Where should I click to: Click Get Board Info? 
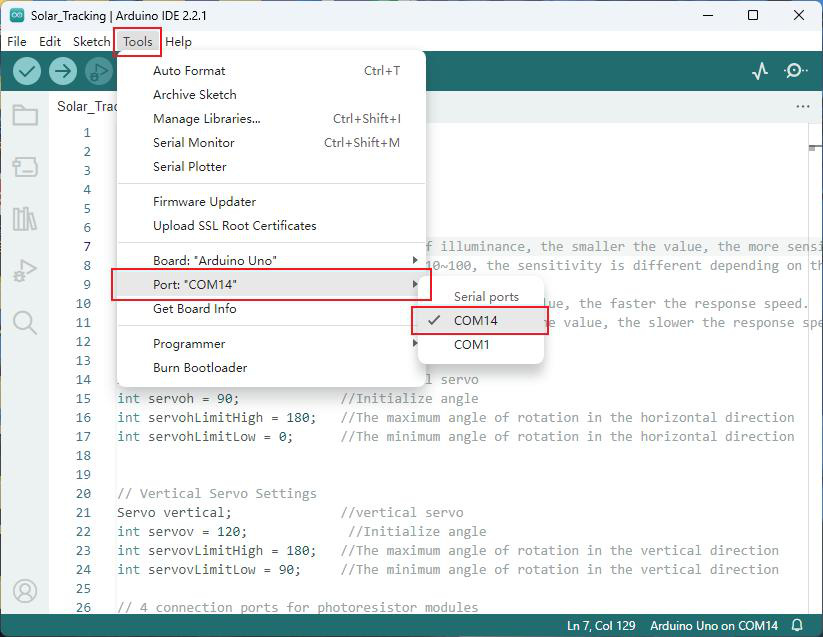[x=271, y=309]
